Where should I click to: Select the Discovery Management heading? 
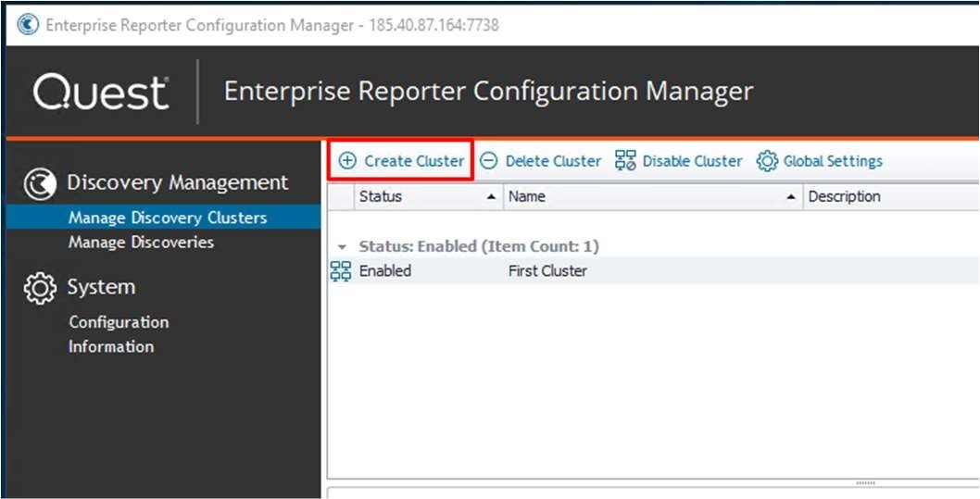(x=178, y=183)
